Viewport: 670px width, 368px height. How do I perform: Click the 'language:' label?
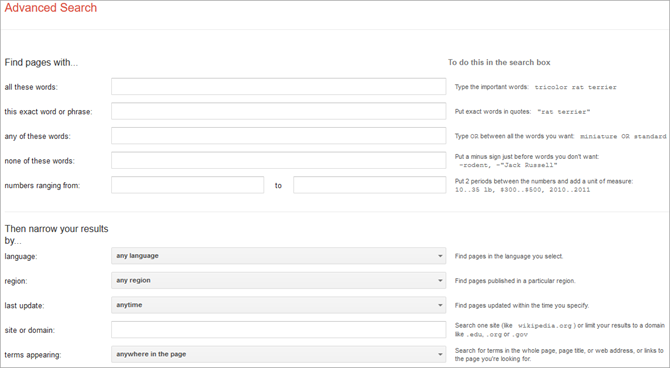tap(21, 256)
